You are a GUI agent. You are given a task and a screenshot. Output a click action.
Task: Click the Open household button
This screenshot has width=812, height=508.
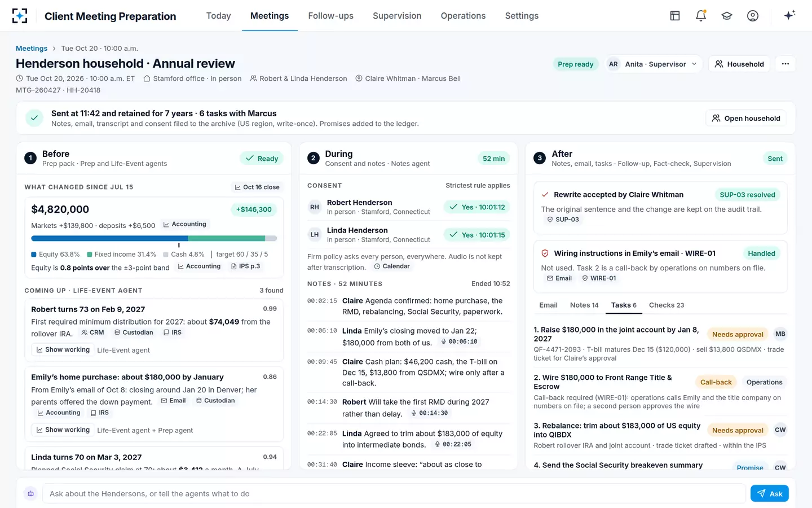(x=746, y=118)
